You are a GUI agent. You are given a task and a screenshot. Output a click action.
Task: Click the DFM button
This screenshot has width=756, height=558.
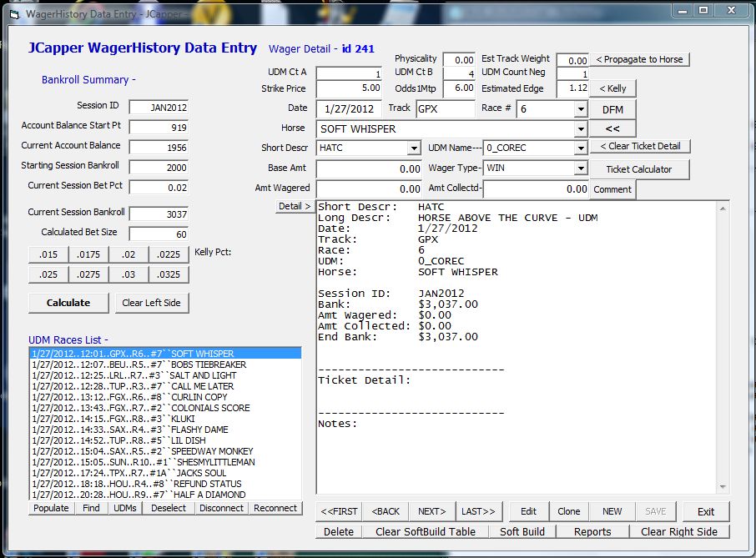pyautogui.click(x=612, y=109)
